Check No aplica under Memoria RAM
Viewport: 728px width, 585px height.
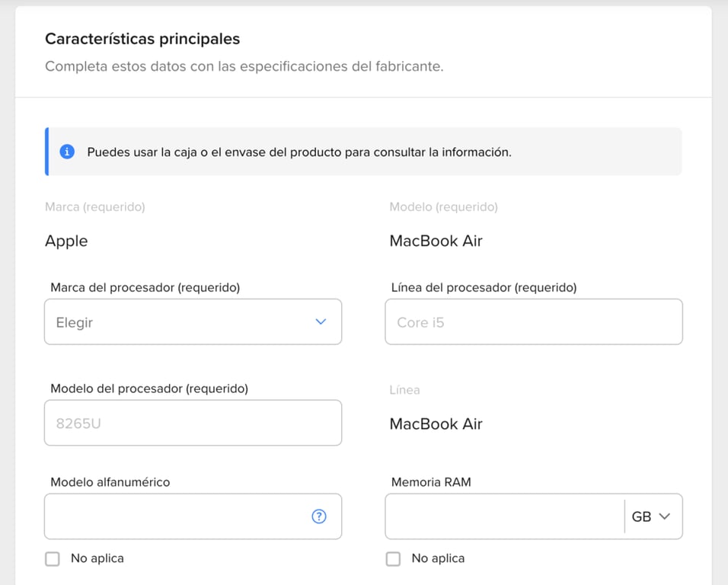coord(393,558)
